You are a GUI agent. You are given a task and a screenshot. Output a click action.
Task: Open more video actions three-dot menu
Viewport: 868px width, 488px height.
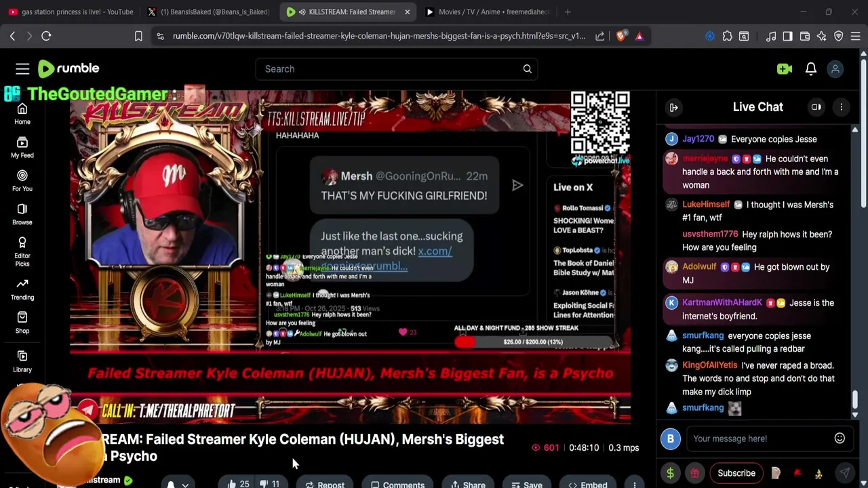(634, 484)
